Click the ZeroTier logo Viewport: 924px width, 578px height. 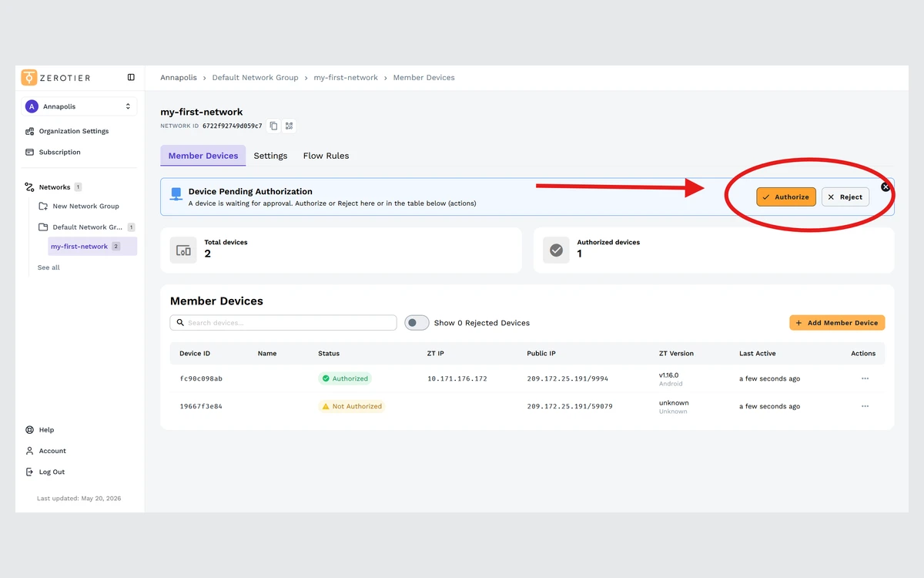pos(56,78)
